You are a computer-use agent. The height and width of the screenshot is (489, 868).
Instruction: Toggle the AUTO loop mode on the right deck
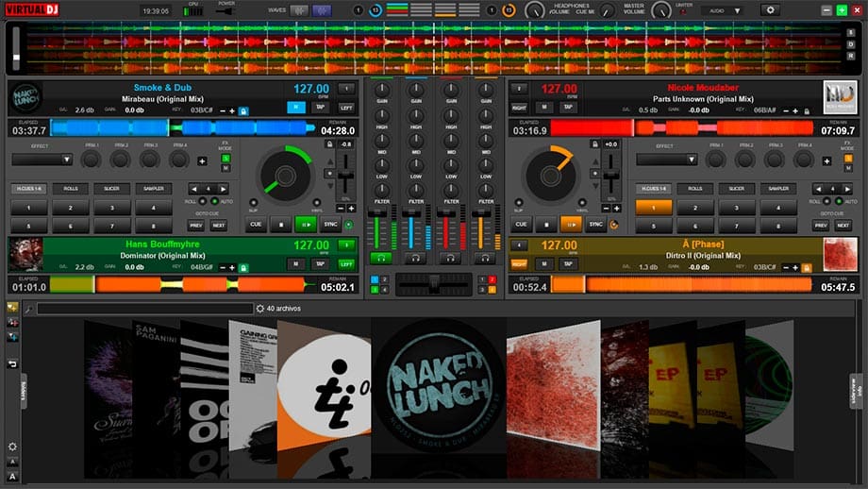[x=839, y=202]
